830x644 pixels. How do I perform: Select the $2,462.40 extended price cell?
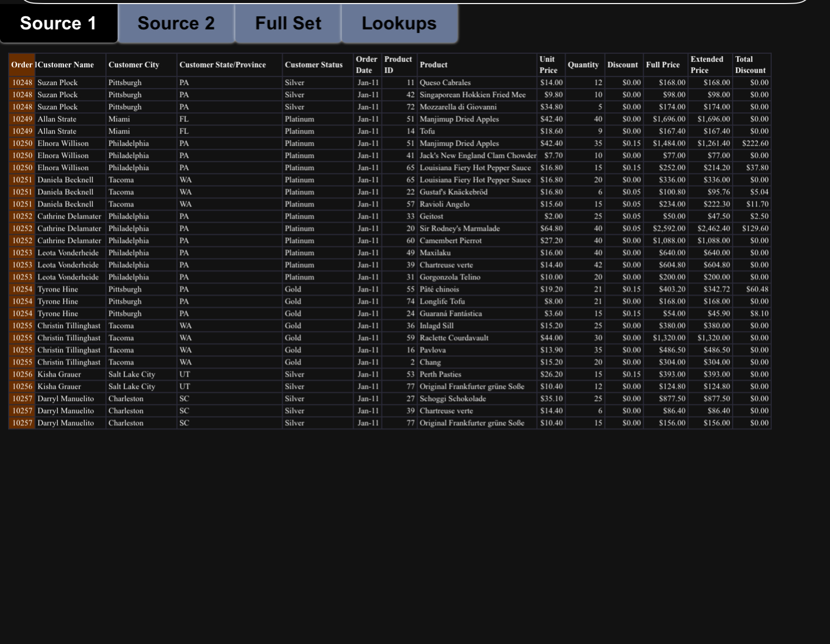pos(710,229)
